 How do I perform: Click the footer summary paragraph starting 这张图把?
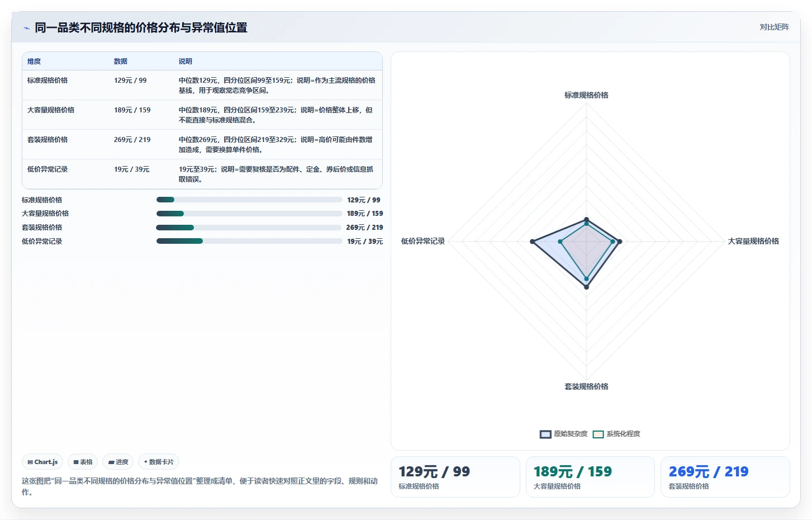[200, 486]
